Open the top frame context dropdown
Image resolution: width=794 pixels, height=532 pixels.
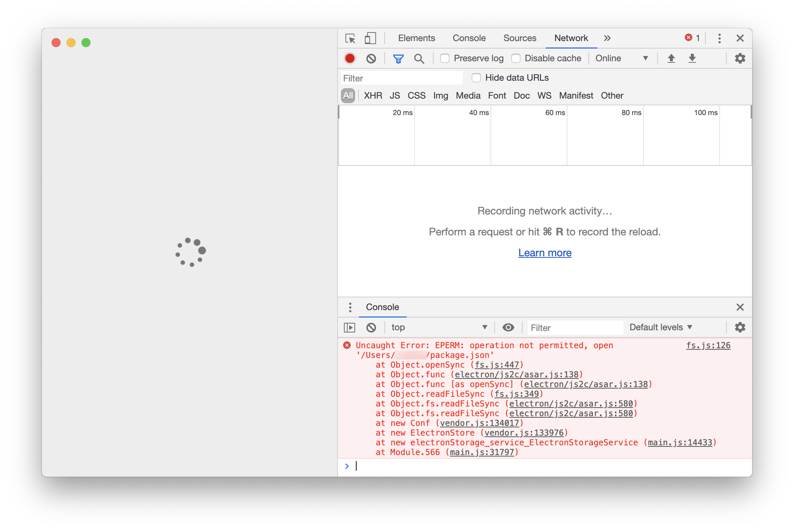pyautogui.click(x=439, y=327)
